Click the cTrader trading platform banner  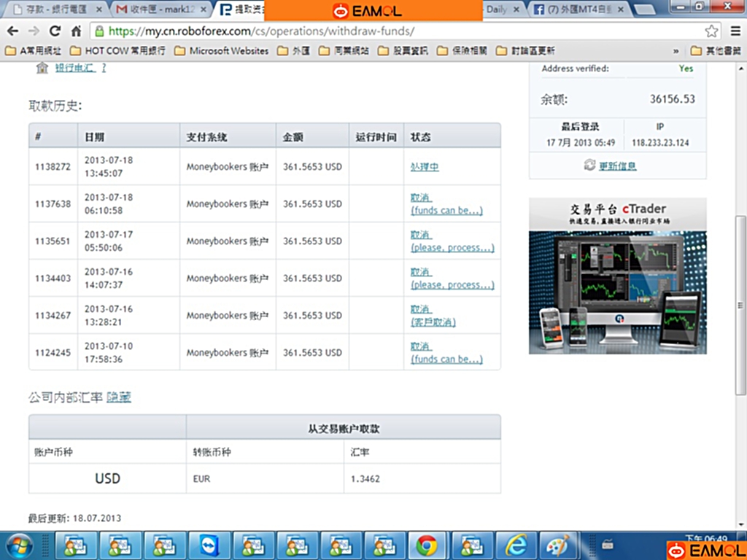point(617,276)
